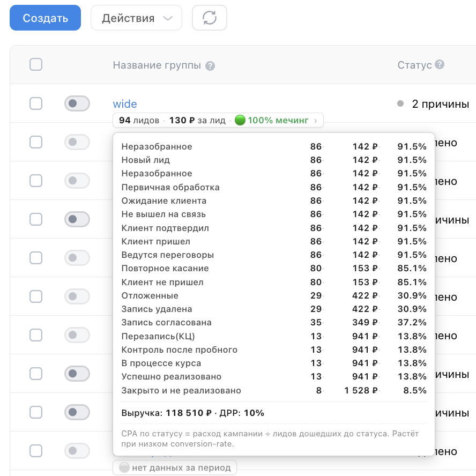The width and height of the screenshot is (476, 476).
Task: Select the Клиент пришел status row
Action: tap(274, 241)
